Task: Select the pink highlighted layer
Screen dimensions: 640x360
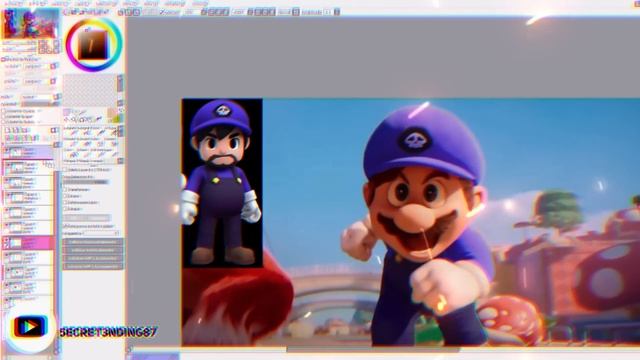Action: (x=28, y=243)
